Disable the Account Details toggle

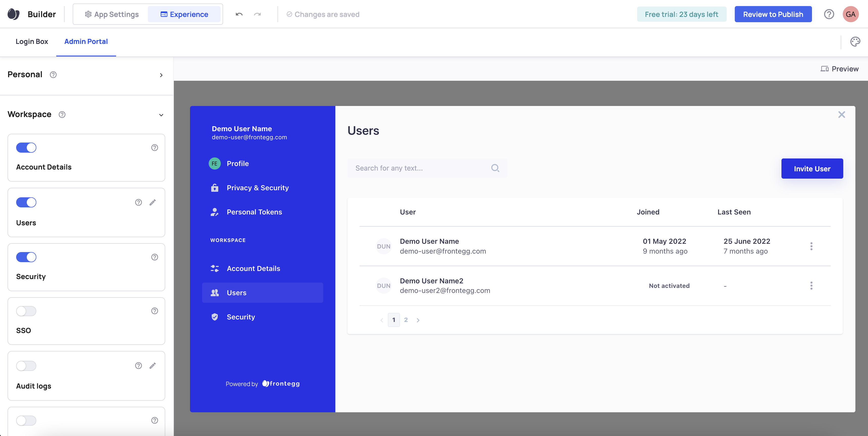point(26,148)
